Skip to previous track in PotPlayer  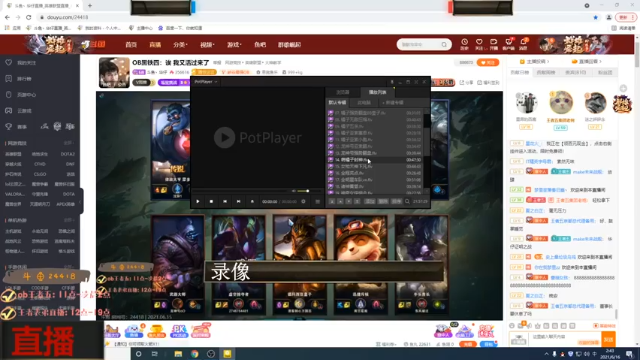tap(225, 201)
